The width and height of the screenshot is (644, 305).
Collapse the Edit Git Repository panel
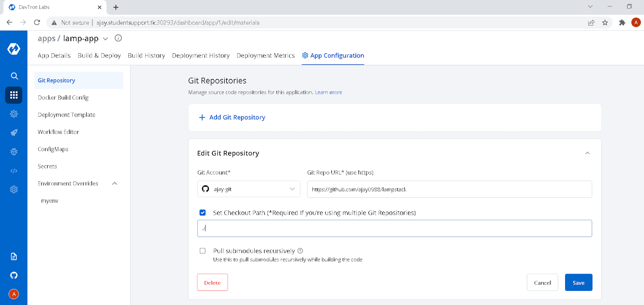(587, 153)
